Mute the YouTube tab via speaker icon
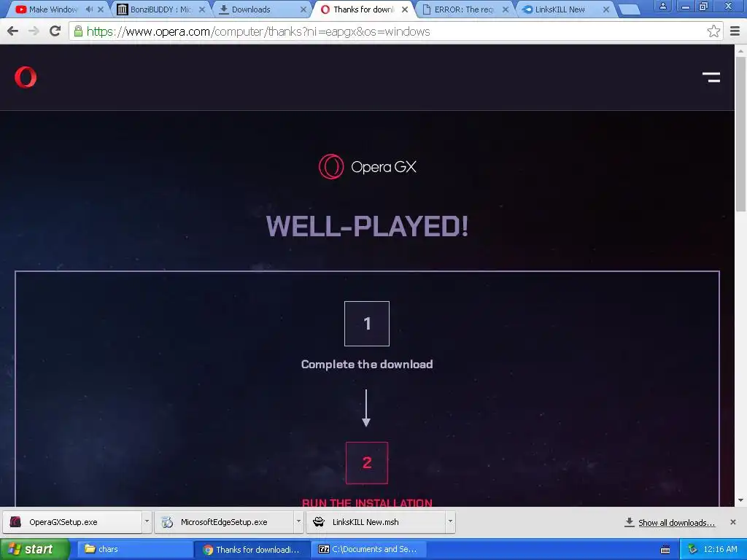 click(x=89, y=9)
